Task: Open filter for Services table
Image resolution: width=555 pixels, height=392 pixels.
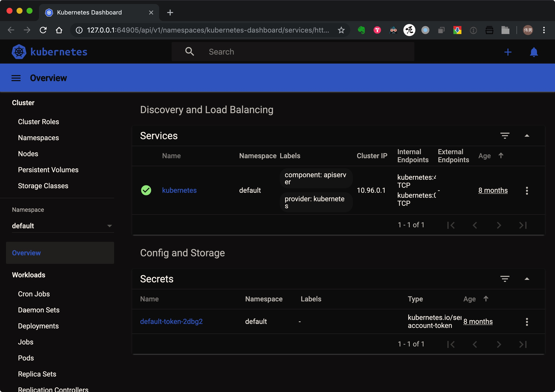Action: coord(505,136)
